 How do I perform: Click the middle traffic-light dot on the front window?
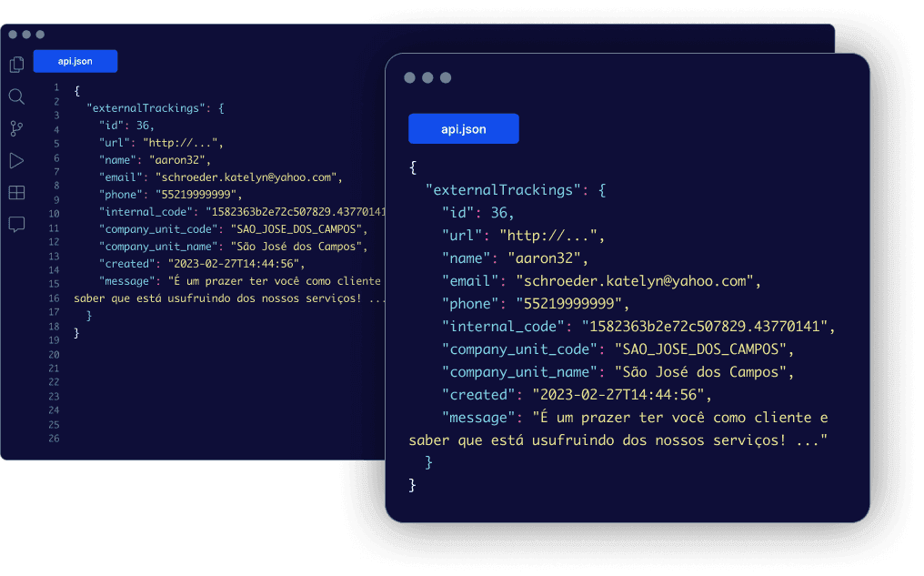click(427, 78)
